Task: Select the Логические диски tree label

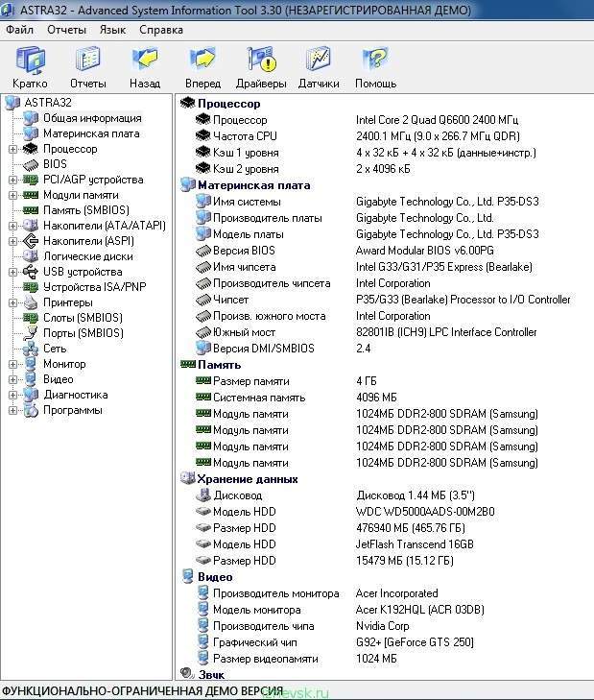Action: pos(88,256)
